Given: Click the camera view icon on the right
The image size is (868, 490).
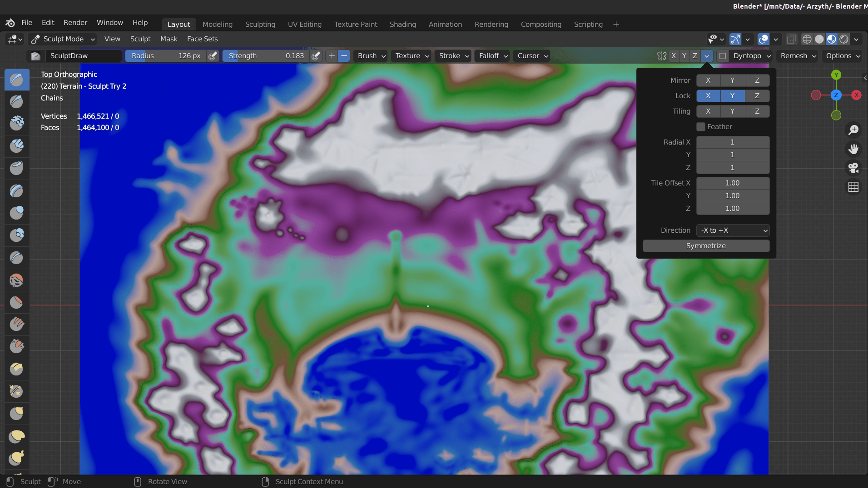Looking at the screenshot, I should [853, 168].
